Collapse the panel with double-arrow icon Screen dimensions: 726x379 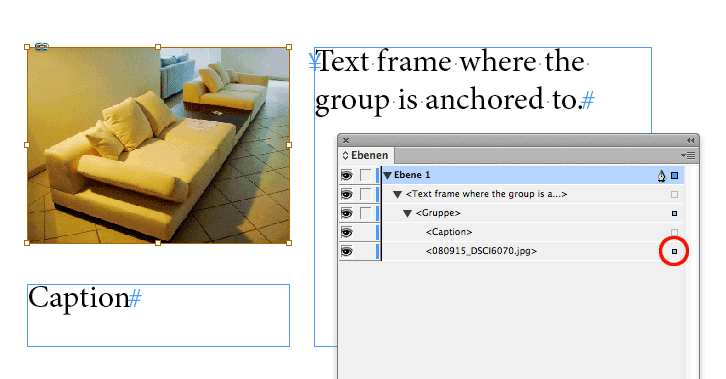coord(690,140)
